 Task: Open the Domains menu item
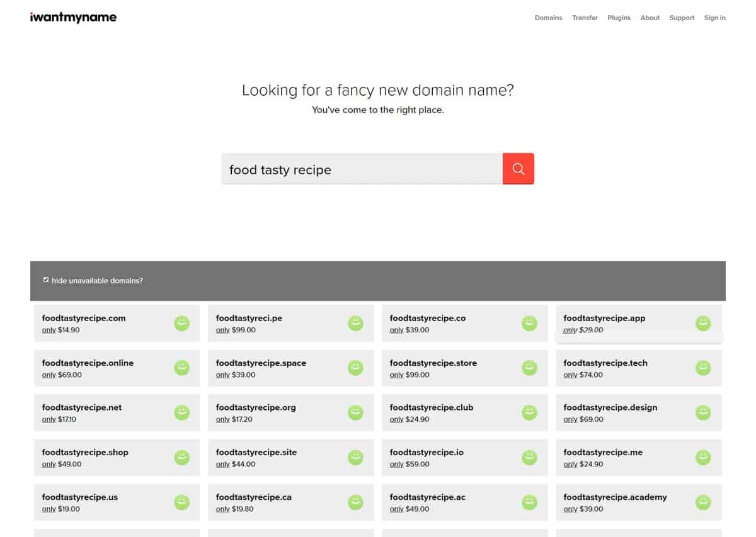point(548,18)
